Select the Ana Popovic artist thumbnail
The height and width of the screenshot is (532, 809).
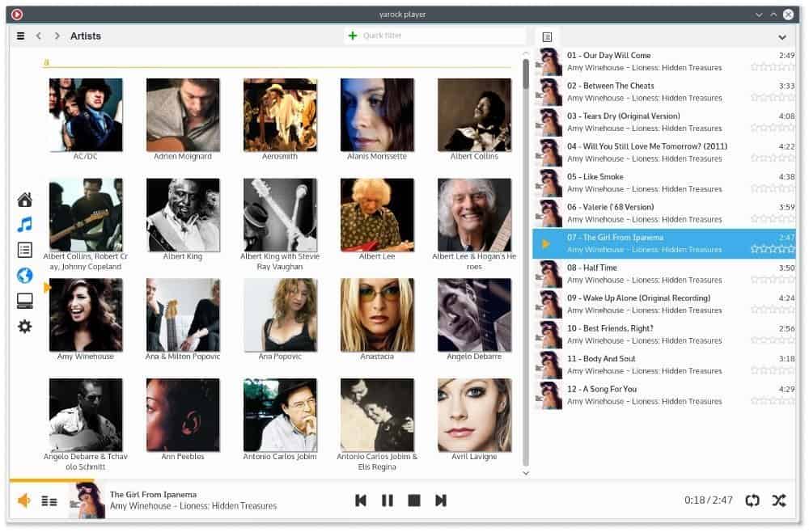[280, 315]
